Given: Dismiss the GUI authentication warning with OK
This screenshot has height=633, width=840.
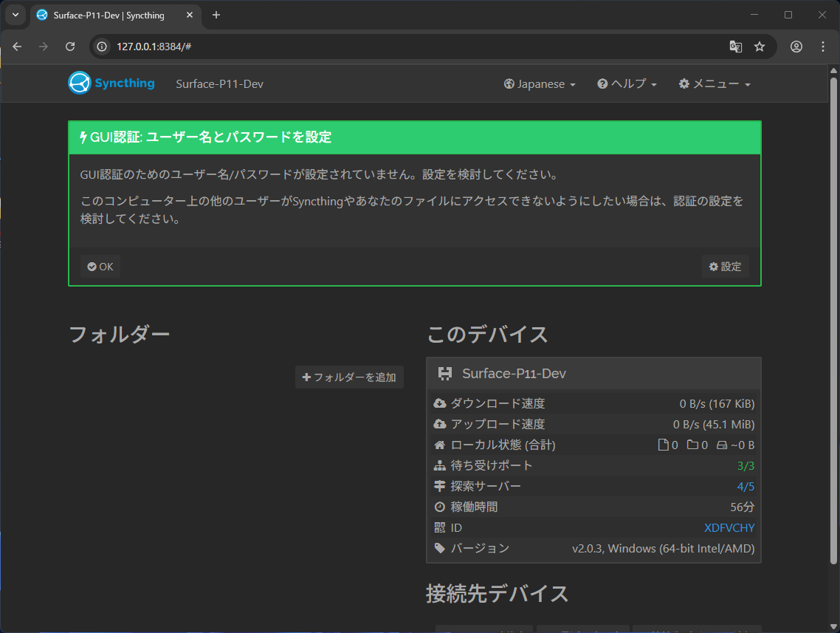Looking at the screenshot, I should pyautogui.click(x=100, y=266).
